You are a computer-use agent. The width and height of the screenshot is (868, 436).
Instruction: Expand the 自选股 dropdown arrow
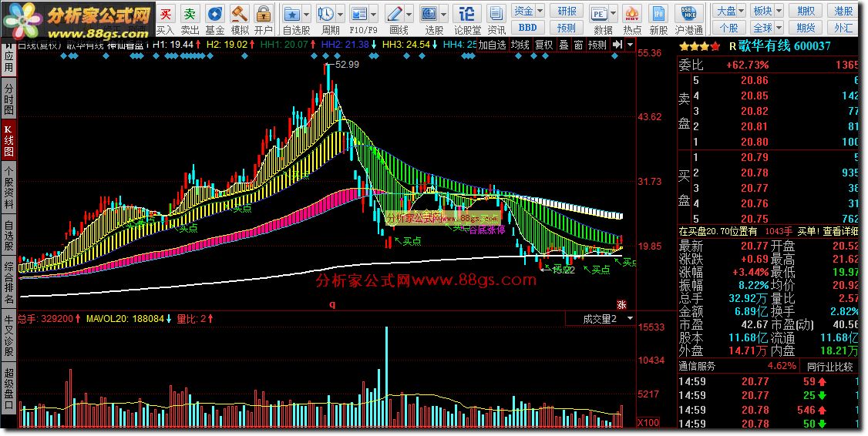pos(306,15)
